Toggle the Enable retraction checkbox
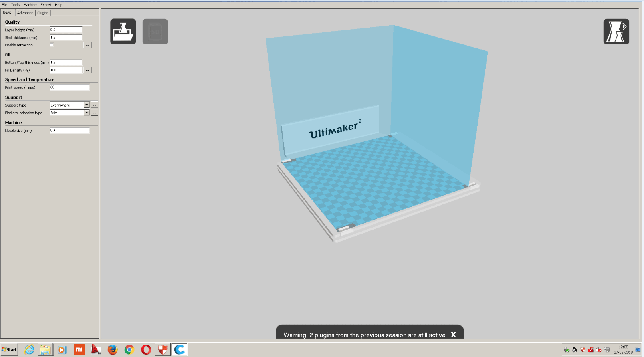The width and height of the screenshot is (644, 357). [x=52, y=45]
